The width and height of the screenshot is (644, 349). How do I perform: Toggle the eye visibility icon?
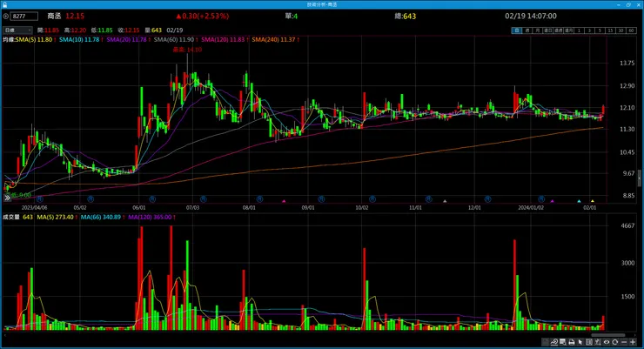coord(607,342)
